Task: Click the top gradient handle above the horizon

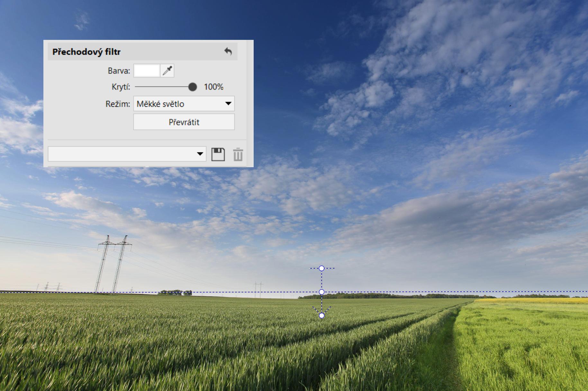Action: coord(321,268)
